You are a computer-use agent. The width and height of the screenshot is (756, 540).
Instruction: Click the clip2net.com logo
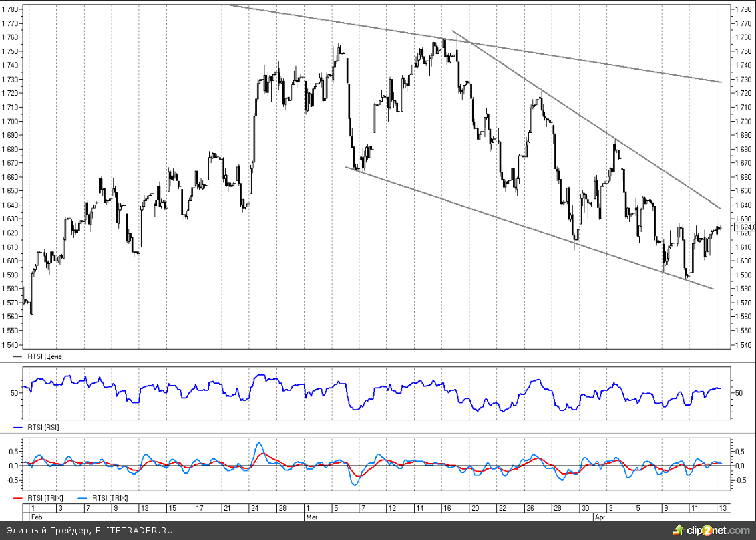point(711,531)
